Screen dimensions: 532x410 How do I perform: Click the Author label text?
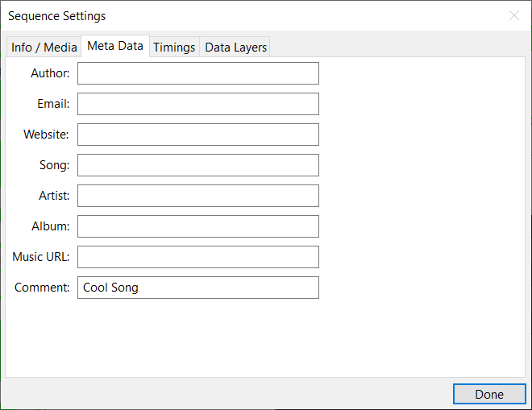click(50, 73)
